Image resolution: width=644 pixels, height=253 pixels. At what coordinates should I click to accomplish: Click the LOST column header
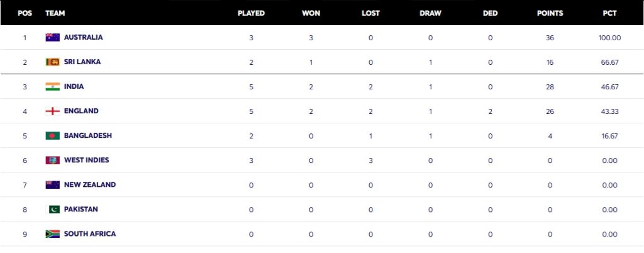click(370, 13)
